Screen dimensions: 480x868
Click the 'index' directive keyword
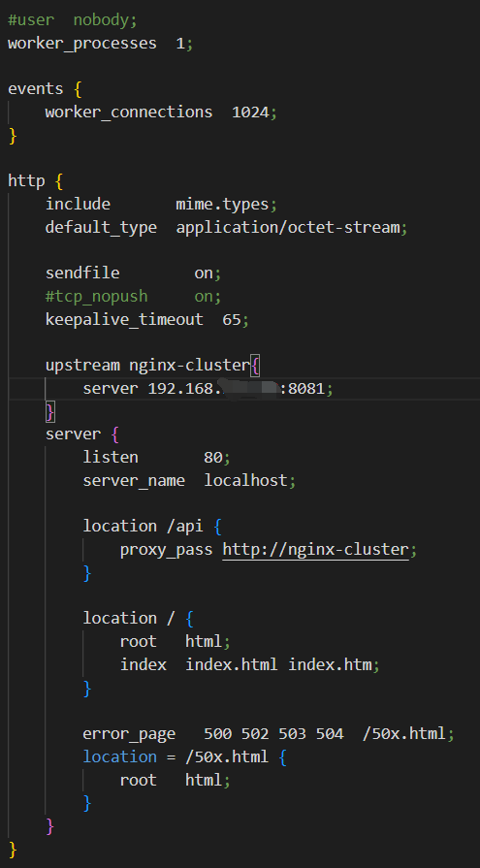coord(143,664)
